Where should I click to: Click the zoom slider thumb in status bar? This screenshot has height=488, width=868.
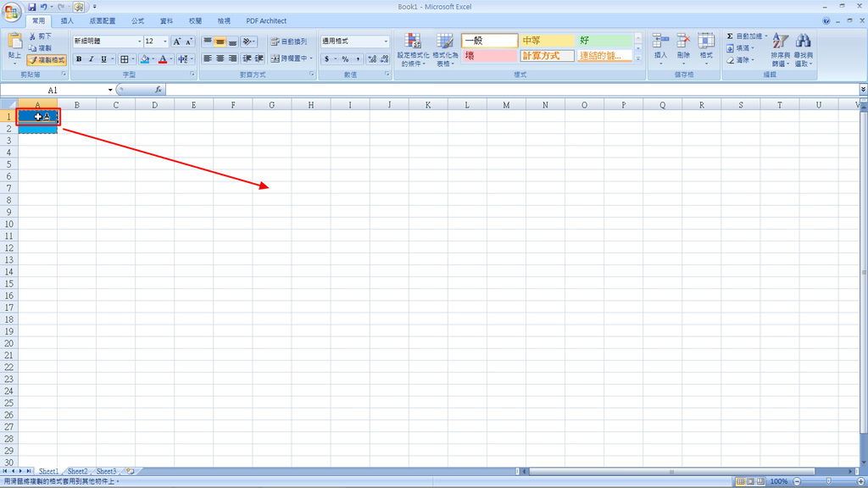(x=829, y=481)
